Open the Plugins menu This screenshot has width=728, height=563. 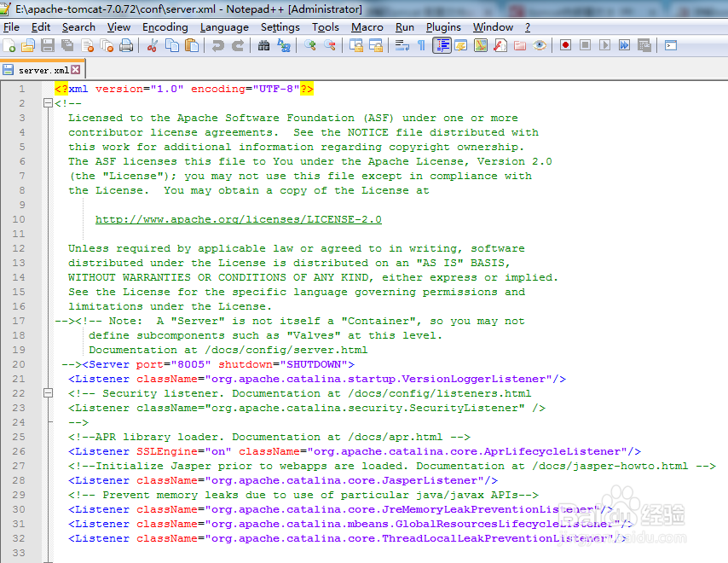coord(443,27)
